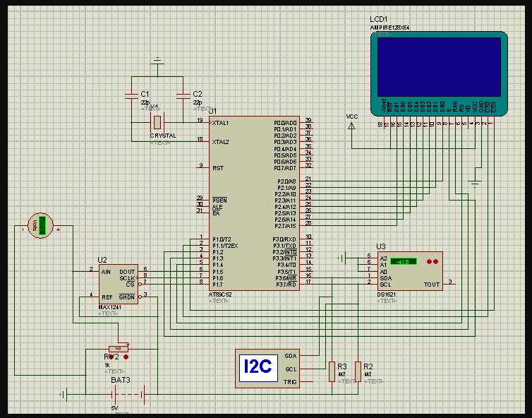Click the "C1" capacitor label
The image size is (532, 418).
[x=145, y=94]
